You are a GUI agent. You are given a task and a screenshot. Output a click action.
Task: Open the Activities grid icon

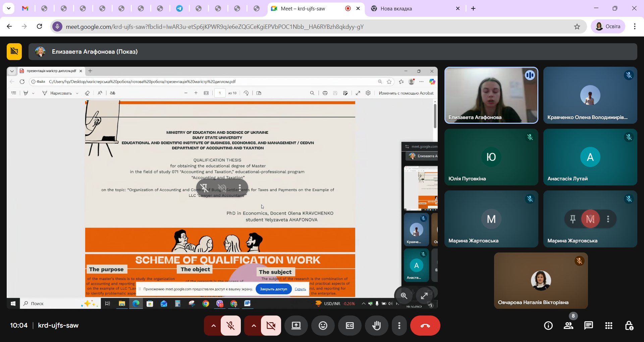[x=609, y=326]
